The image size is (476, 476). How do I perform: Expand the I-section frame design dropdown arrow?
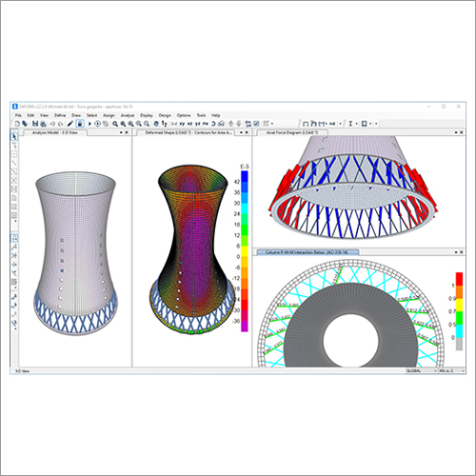click(x=356, y=124)
